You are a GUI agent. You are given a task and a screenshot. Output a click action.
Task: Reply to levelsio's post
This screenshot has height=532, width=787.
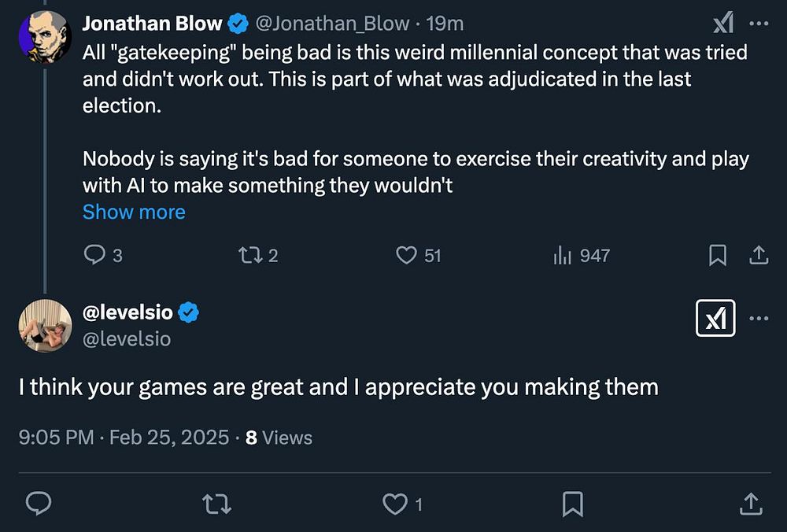(x=39, y=504)
